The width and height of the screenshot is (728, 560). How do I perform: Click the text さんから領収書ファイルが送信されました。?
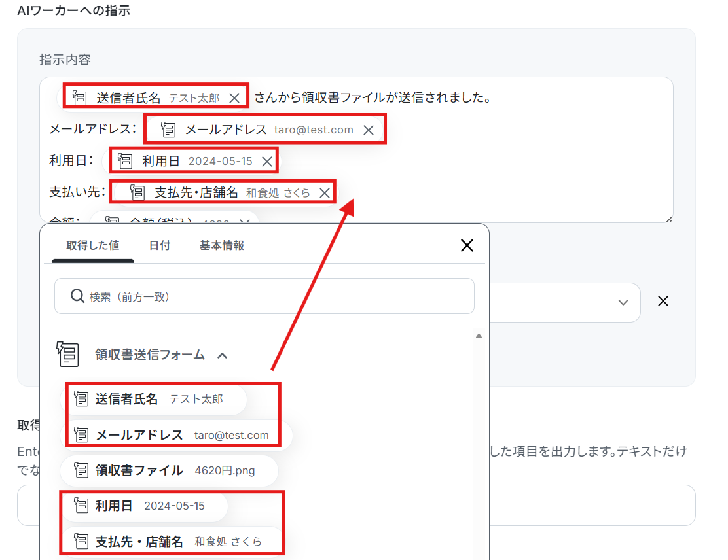(x=373, y=97)
